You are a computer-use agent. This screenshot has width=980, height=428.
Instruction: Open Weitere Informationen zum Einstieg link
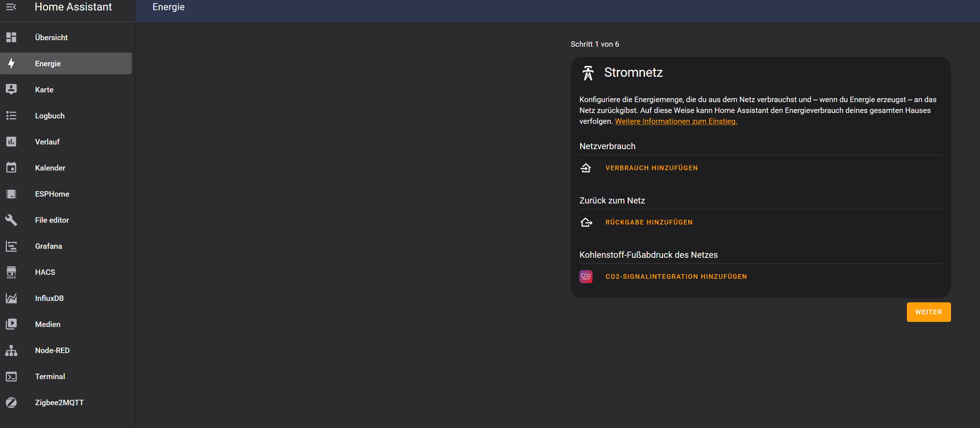tap(676, 121)
